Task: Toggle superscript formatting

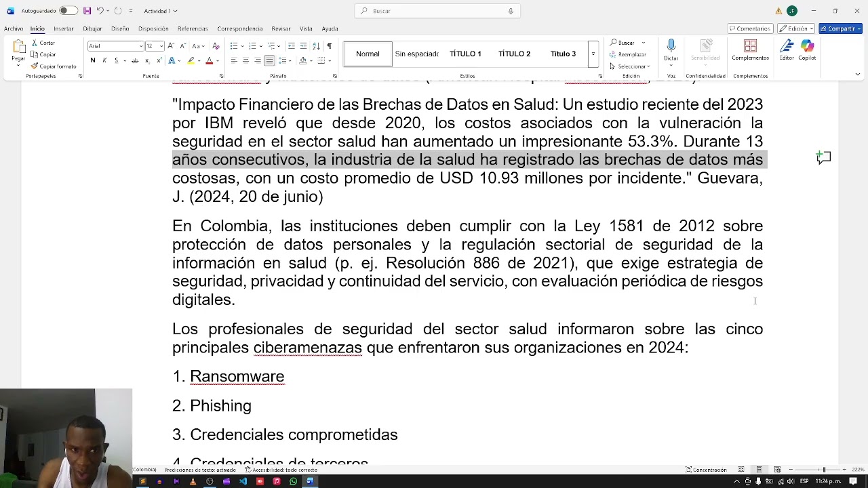Action: pyautogui.click(x=159, y=60)
